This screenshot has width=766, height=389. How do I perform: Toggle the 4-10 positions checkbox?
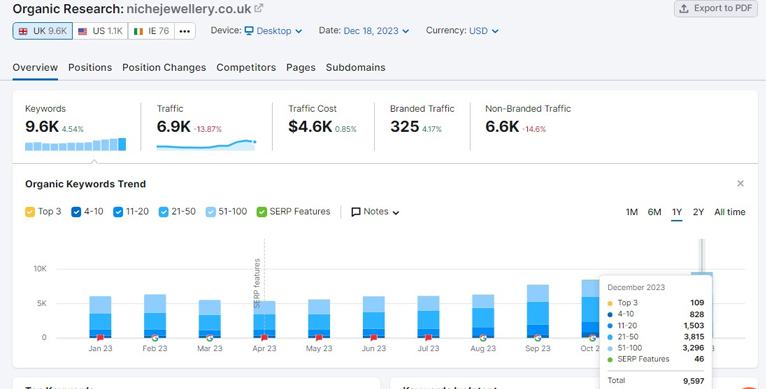76,212
